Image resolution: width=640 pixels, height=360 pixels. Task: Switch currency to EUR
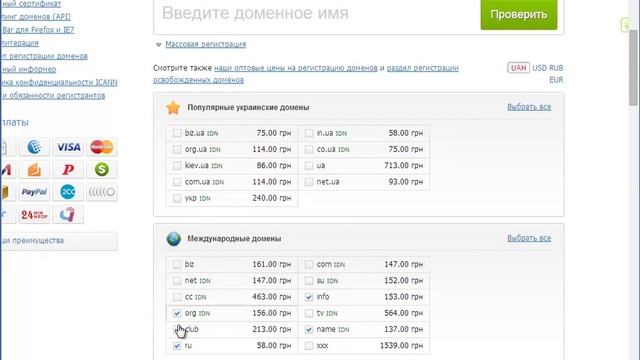point(556,80)
